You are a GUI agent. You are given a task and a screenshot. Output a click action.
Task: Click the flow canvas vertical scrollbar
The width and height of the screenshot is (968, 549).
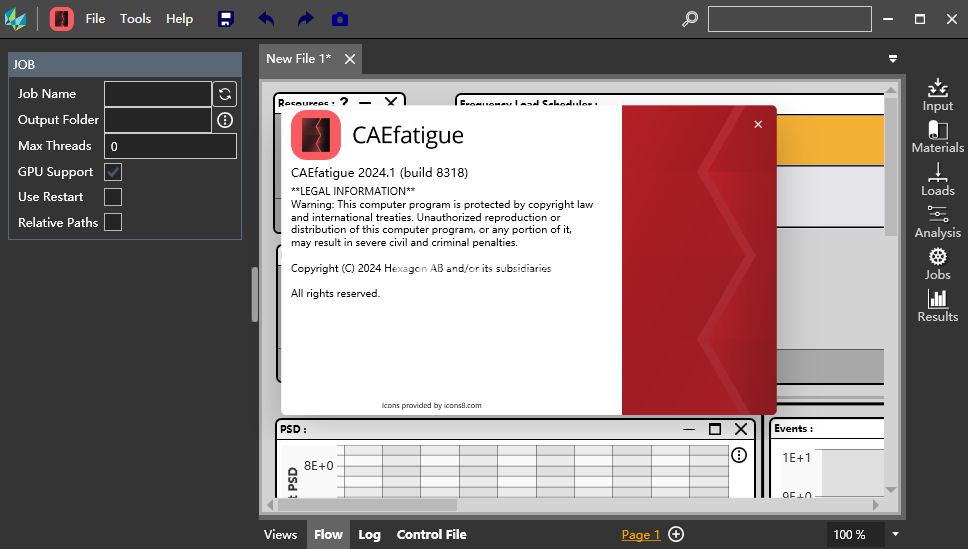point(891,166)
